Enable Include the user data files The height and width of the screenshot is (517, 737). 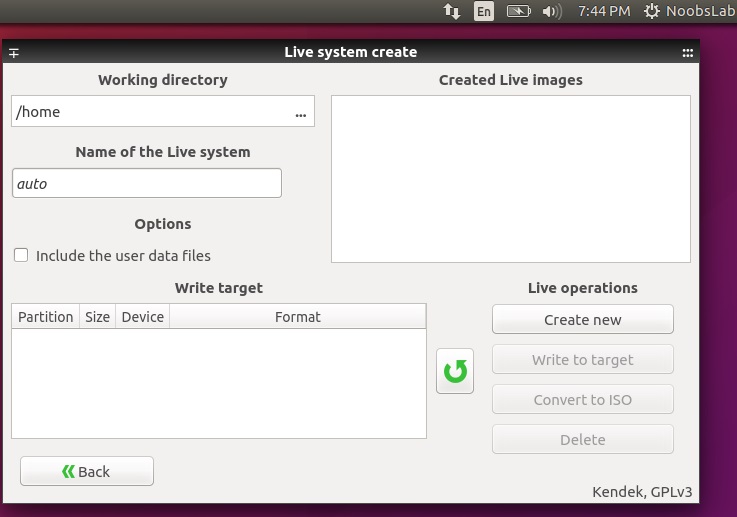[x=21, y=256]
